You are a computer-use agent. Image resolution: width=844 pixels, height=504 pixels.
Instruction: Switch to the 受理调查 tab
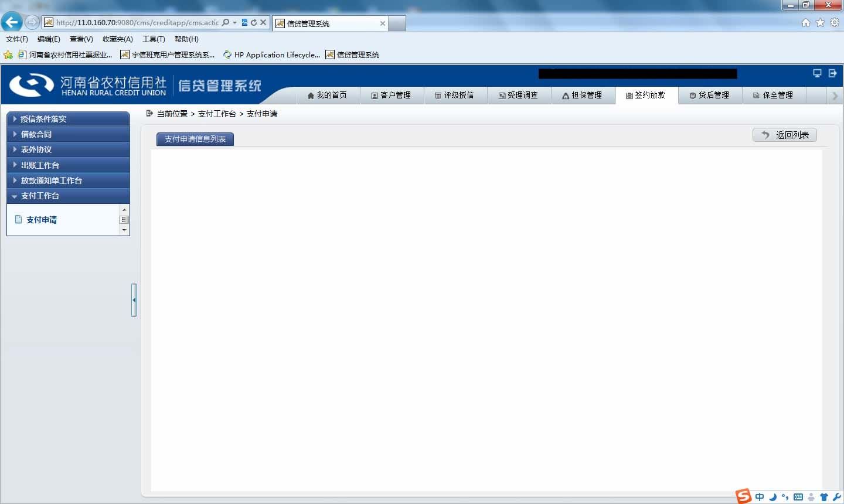(519, 95)
